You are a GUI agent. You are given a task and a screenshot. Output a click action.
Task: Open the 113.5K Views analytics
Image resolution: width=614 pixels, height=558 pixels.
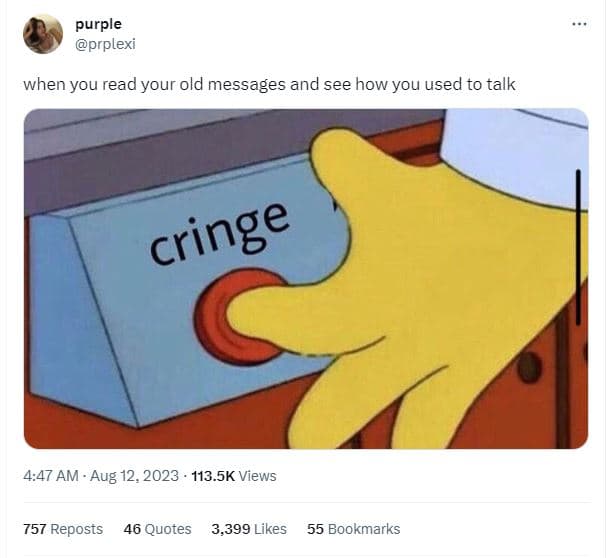click(x=234, y=476)
